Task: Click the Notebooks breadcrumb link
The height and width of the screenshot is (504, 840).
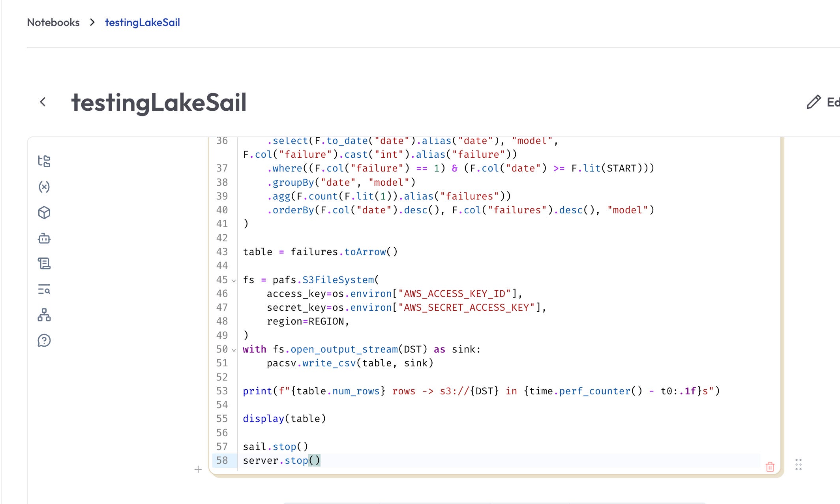Action: pyautogui.click(x=53, y=22)
